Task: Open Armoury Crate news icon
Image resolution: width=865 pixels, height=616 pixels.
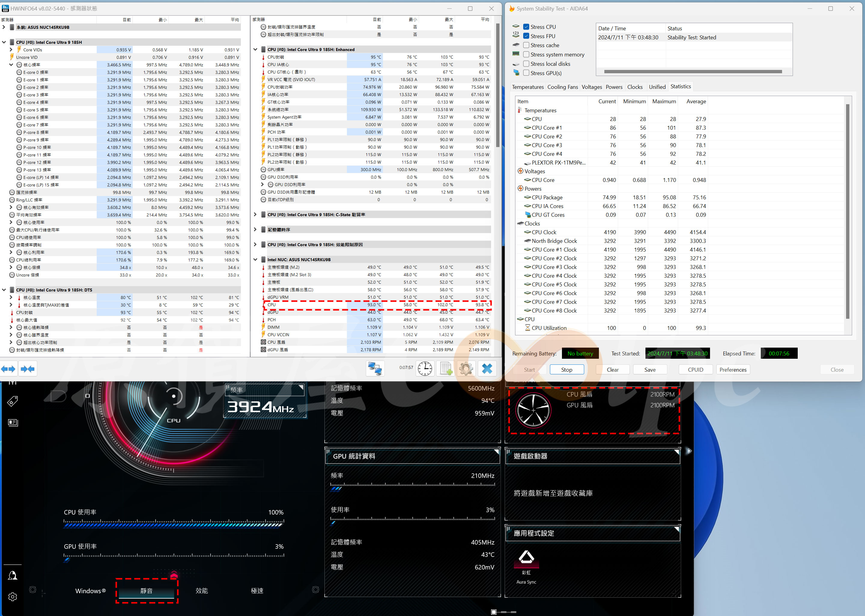Action: point(13,422)
